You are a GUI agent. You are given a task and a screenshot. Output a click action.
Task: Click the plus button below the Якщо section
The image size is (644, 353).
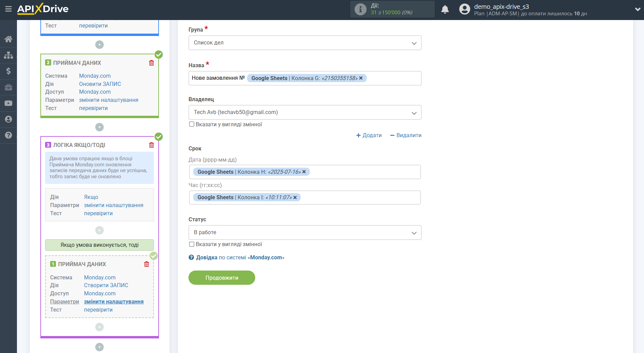coord(99,230)
